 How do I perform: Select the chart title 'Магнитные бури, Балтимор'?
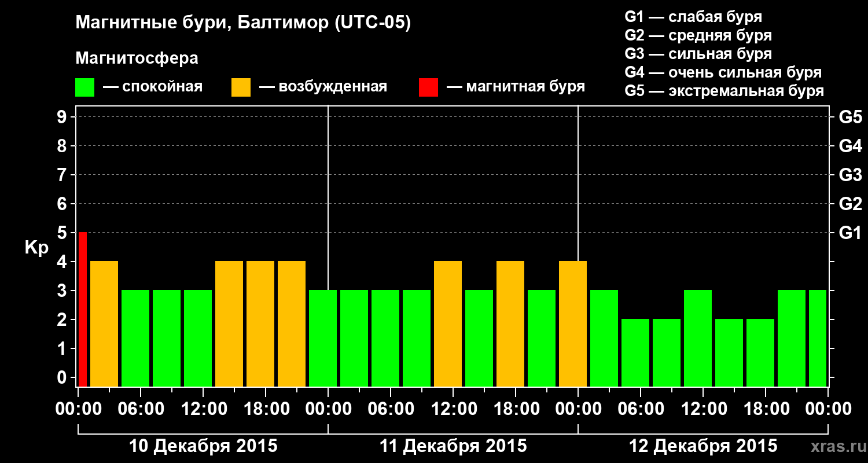tap(203, 23)
